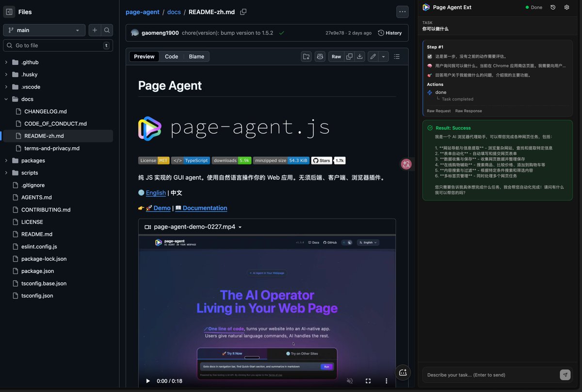Open AGENTS.md in the tree

coord(36,198)
